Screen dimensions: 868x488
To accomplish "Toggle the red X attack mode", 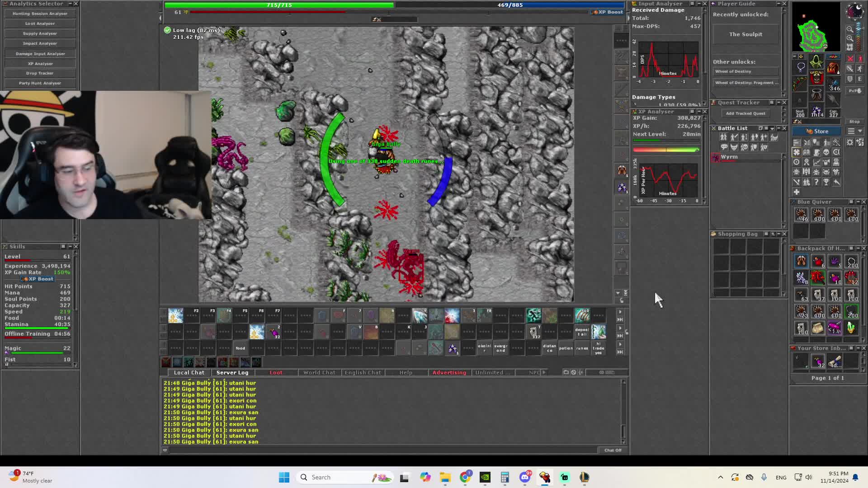I will (850, 59).
